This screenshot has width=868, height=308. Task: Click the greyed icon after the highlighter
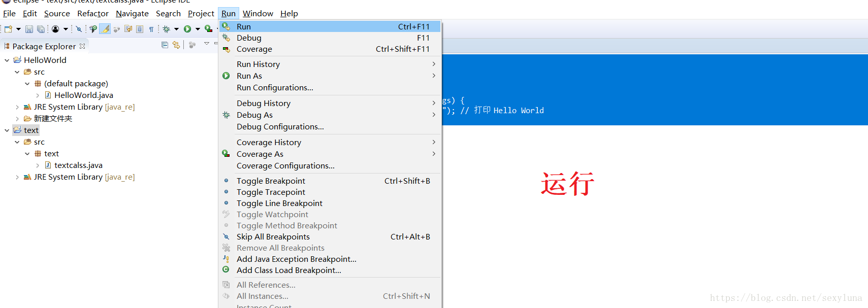coord(116,29)
